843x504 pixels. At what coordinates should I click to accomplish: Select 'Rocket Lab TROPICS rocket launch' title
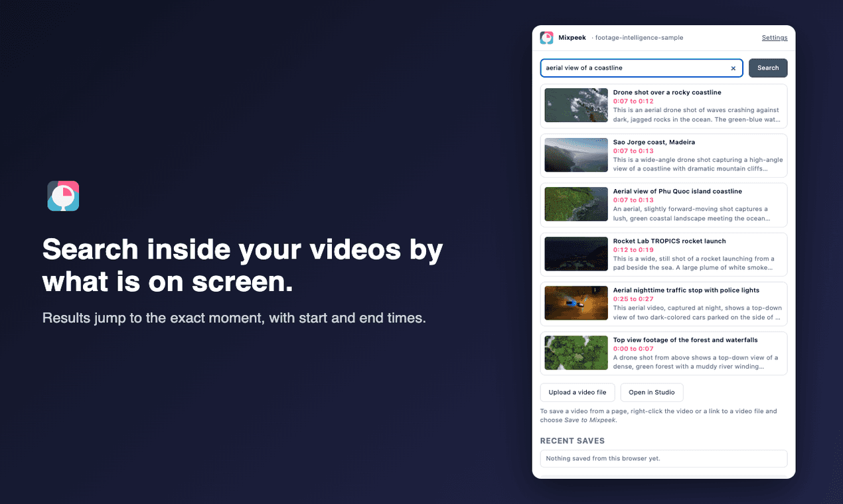click(x=670, y=241)
